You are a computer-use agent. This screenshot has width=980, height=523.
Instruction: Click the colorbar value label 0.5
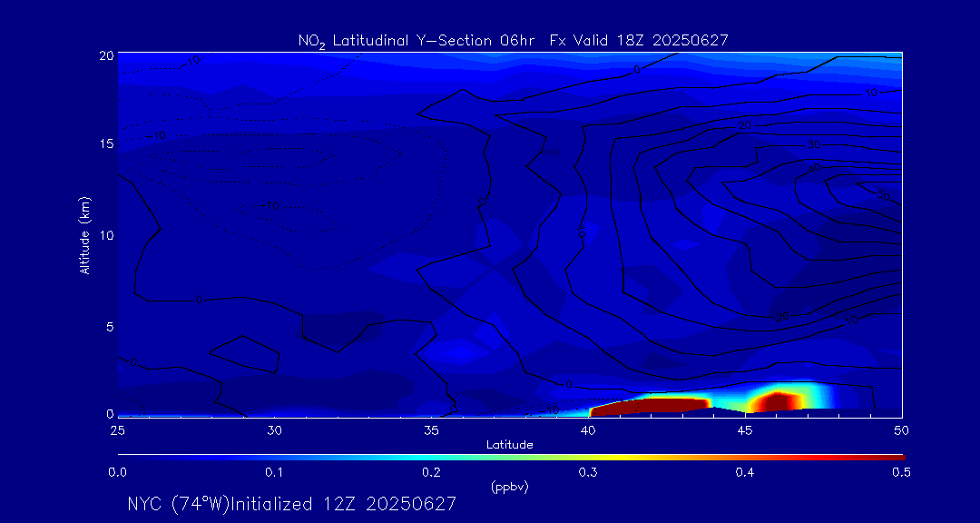(x=901, y=473)
